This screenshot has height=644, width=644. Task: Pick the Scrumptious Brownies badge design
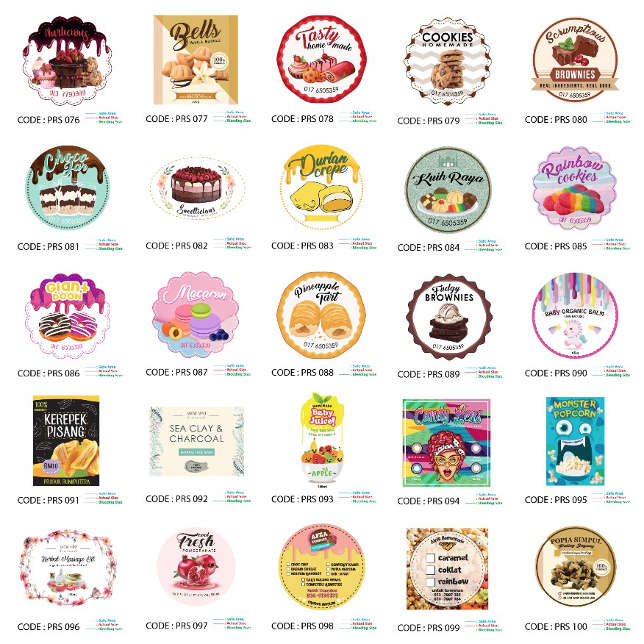(575, 60)
